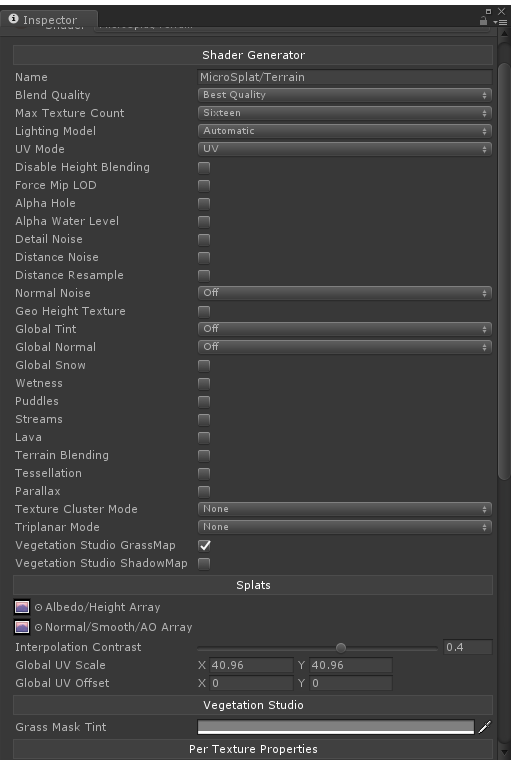The width and height of the screenshot is (511, 760).
Task: Select the Inspector tab
Action: click(x=49, y=19)
